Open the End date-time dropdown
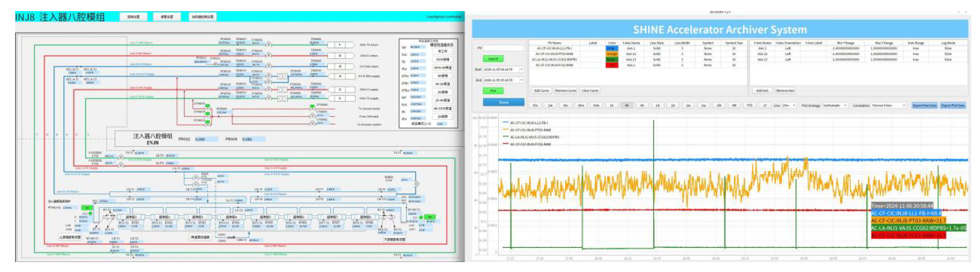980x272 pixels. tap(522, 80)
